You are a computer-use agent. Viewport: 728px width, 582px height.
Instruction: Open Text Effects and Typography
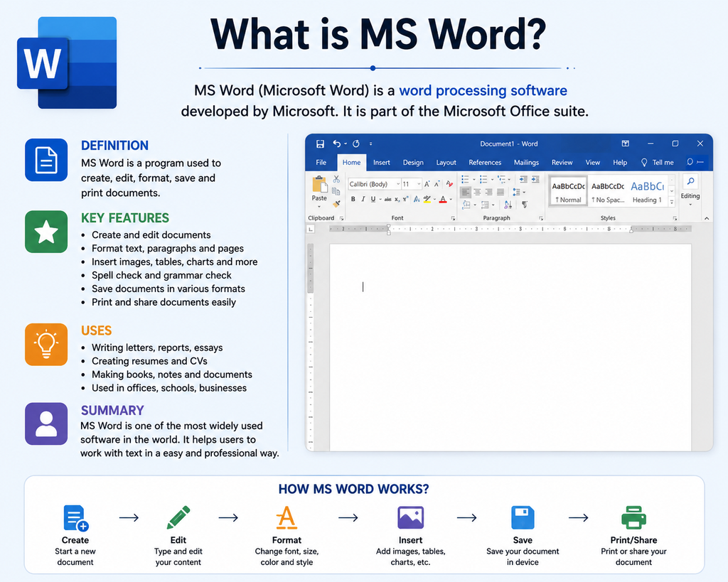pos(417,199)
